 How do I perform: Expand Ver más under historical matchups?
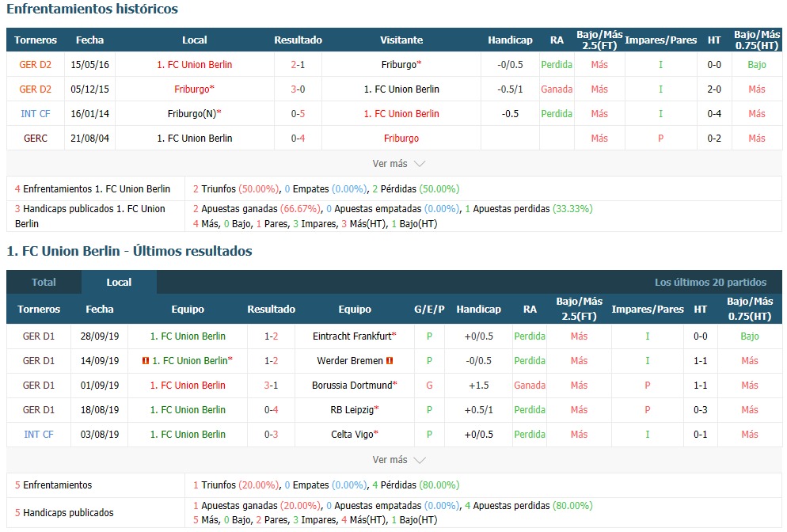point(398,164)
